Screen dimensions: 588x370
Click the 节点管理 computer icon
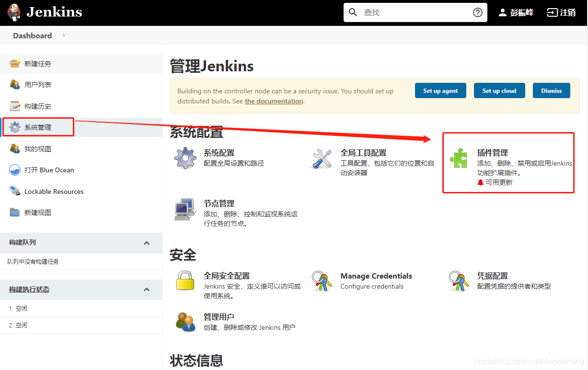[185, 209]
